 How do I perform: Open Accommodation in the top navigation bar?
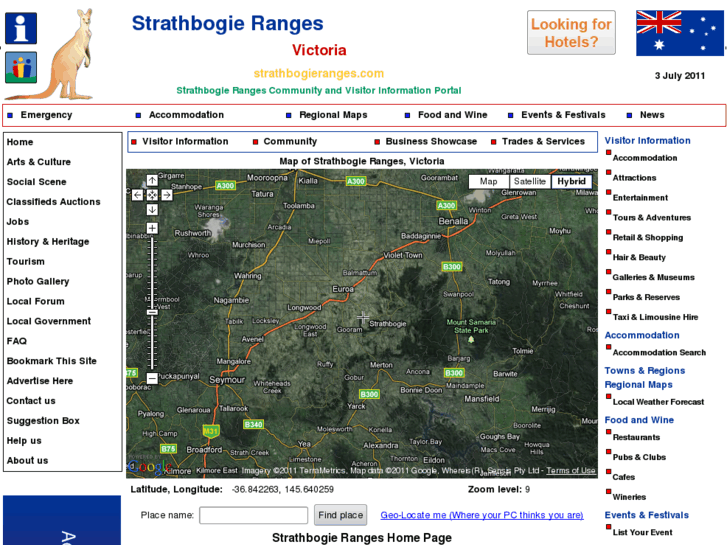[x=186, y=115]
